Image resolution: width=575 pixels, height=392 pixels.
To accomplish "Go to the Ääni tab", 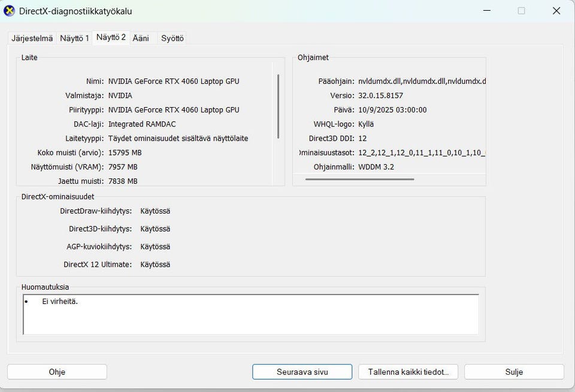I will pyautogui.click(x=141, y=38).
